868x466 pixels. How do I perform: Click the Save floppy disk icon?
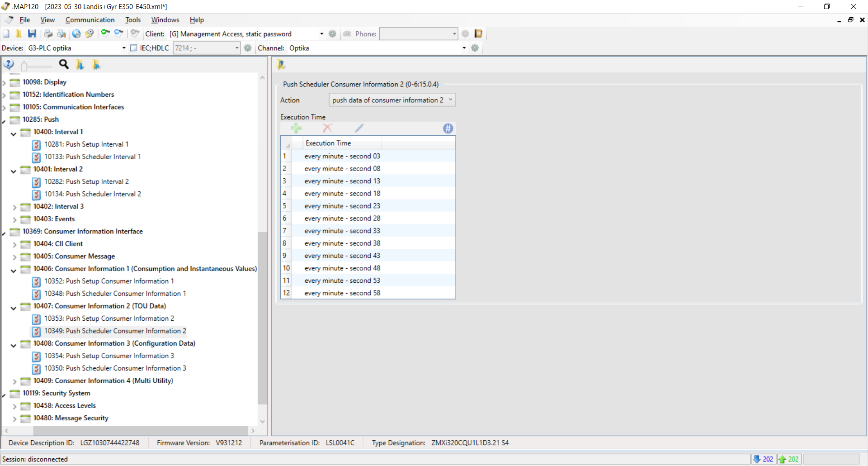[x=32, y=33]
